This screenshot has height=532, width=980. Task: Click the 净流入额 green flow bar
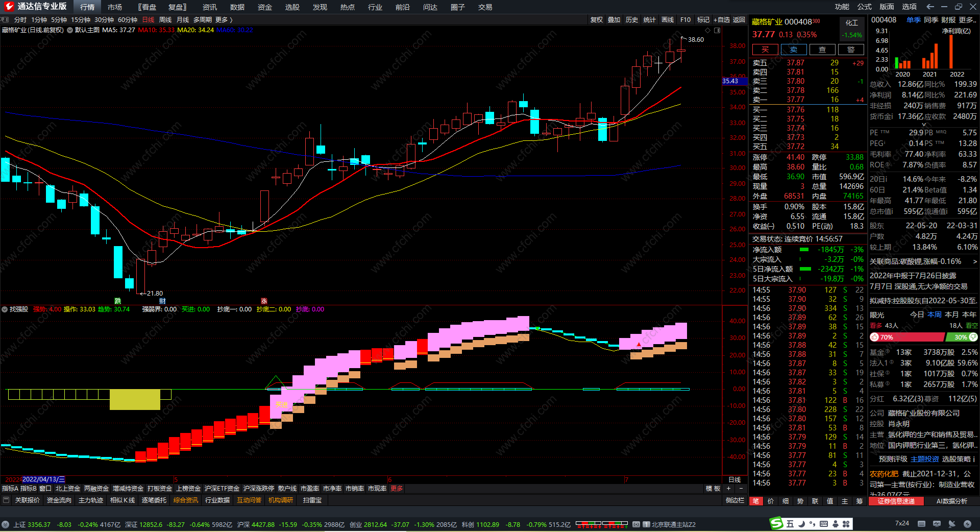804,250
